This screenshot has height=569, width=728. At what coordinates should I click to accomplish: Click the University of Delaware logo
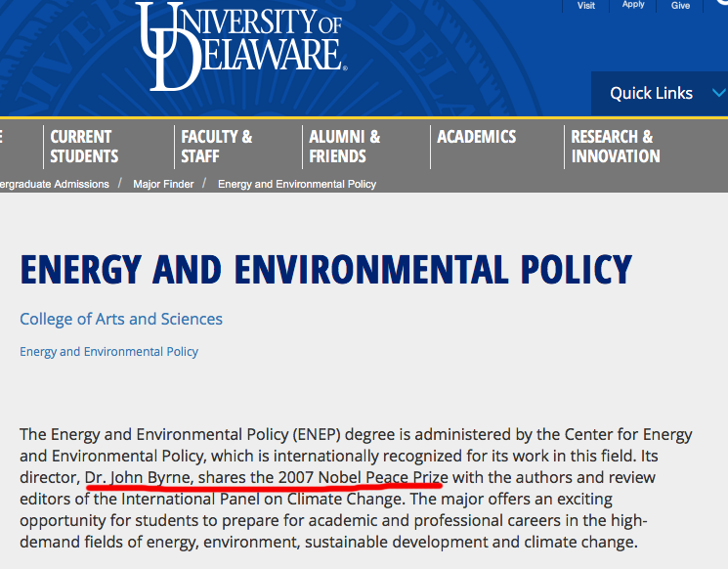[241, 46]
